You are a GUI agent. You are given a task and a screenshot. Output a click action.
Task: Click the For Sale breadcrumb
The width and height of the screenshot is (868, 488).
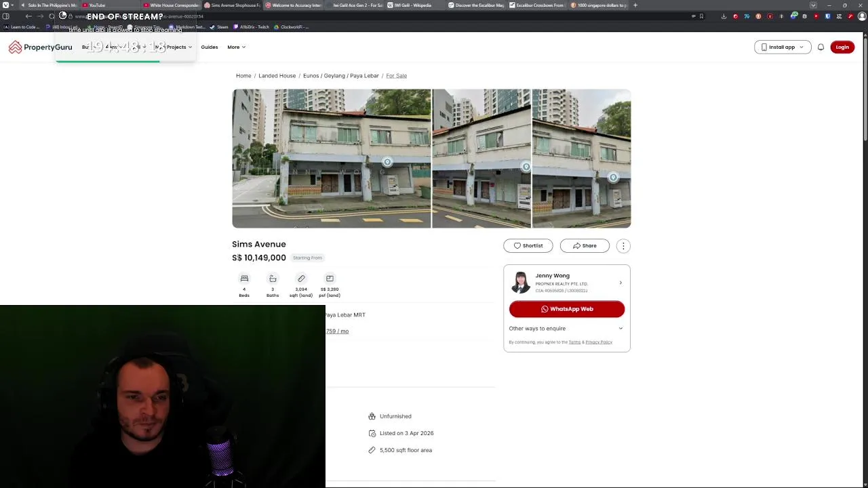coord(396,76)
